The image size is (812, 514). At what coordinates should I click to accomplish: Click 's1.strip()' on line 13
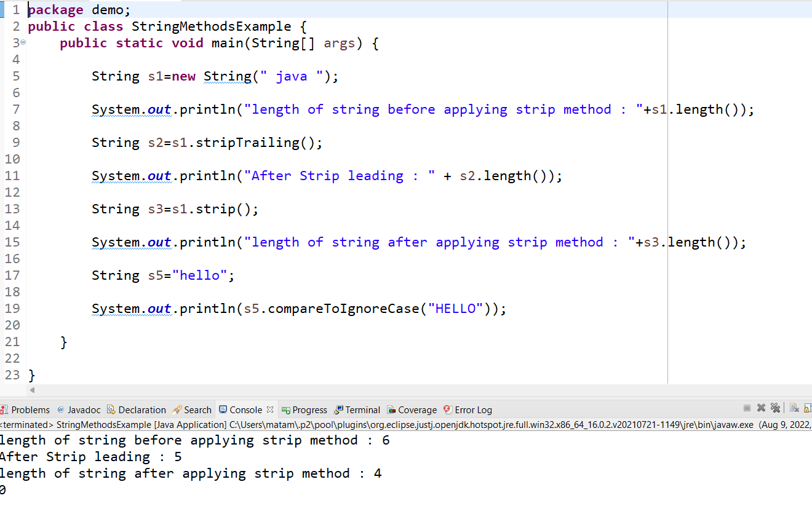click(x=212, y=209)
